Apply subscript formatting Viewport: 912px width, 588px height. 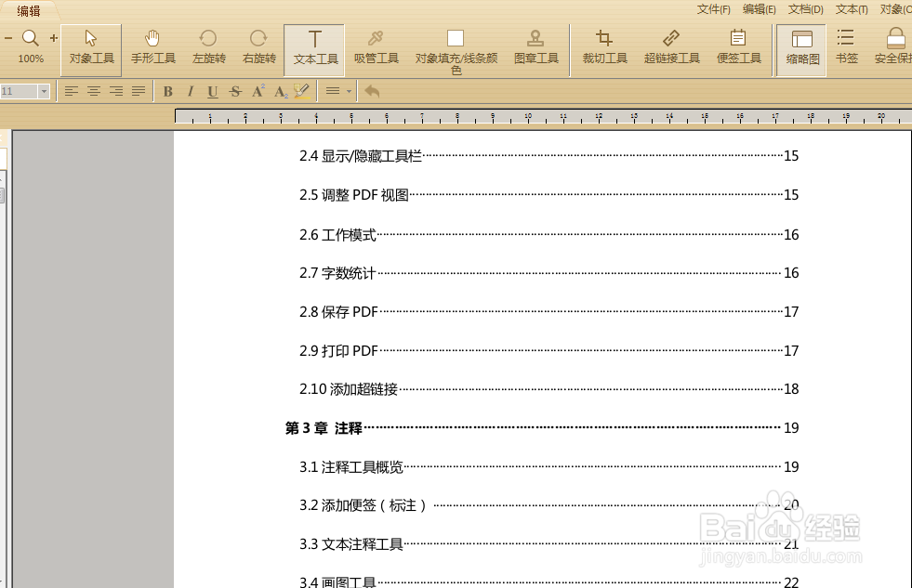pos(281,92)
